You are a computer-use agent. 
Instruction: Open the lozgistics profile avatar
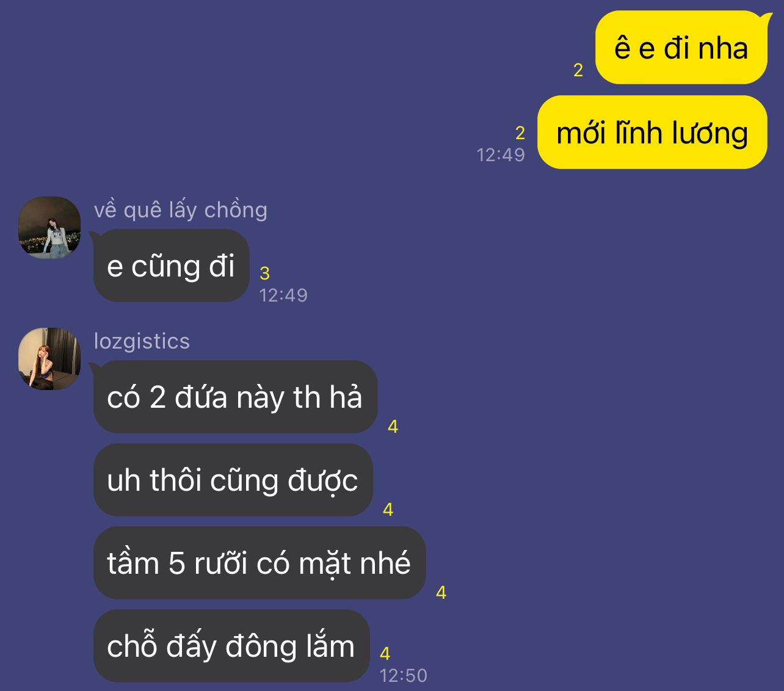coord(49,359)
